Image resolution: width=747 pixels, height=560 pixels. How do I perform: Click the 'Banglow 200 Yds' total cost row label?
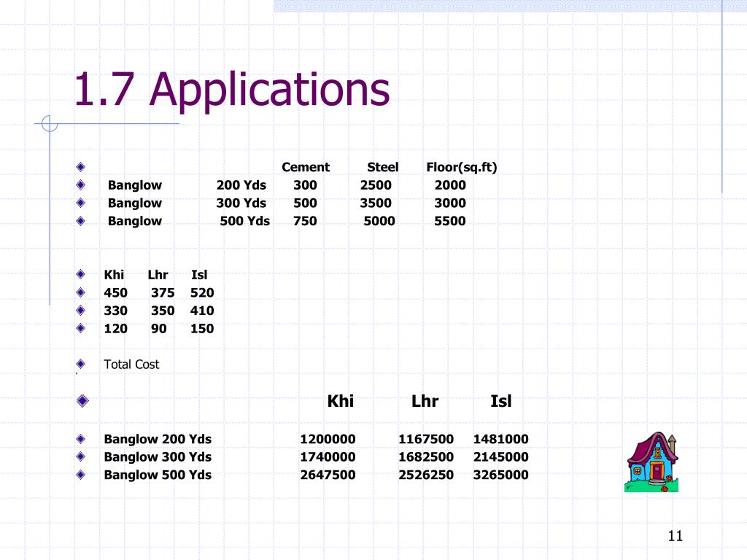tap(158, 439)
